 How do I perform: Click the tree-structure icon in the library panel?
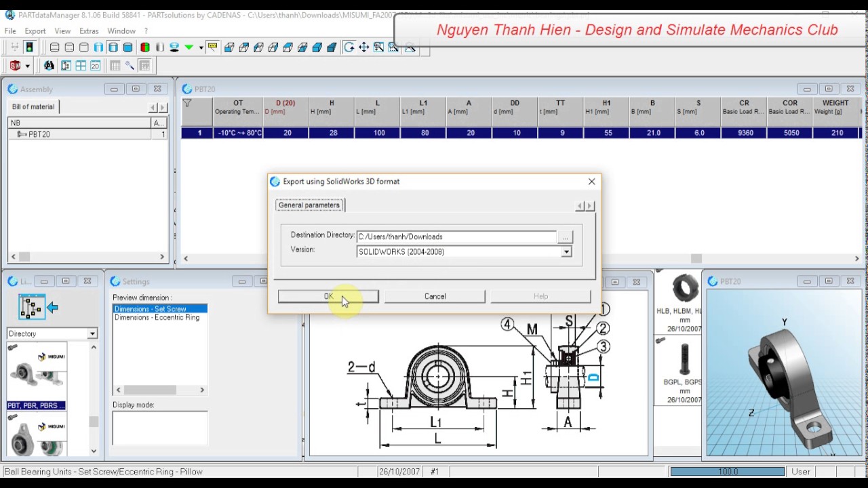pos(31,307)
